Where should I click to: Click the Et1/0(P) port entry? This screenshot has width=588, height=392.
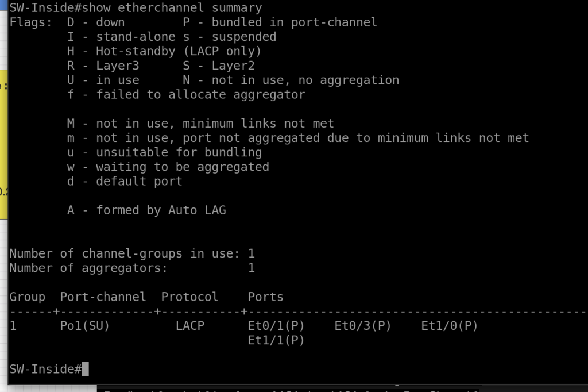(450, 326)
